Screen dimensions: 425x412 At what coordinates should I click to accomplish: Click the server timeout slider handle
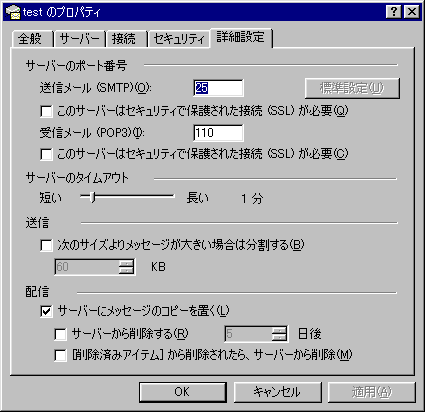93,197
